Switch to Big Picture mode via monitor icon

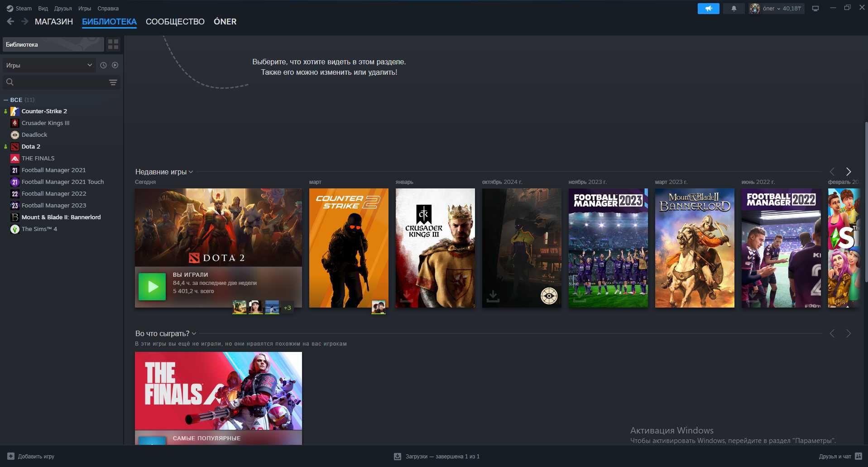coord(815,8)
